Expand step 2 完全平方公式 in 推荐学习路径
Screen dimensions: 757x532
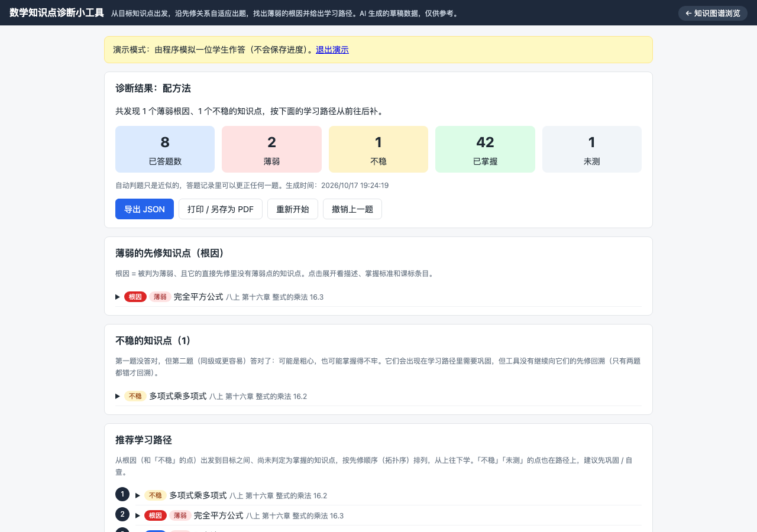click(x=138, y=515)
